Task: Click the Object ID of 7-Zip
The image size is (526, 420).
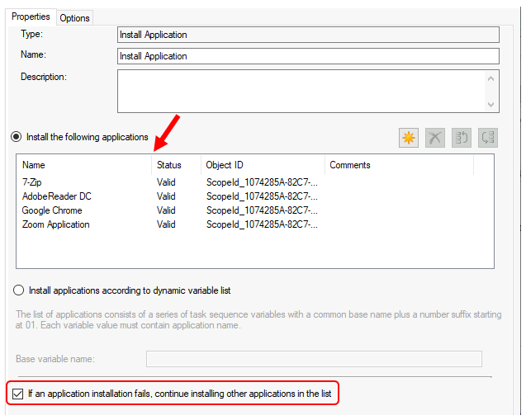Action: pyautogui.click(x=262, y=182)
